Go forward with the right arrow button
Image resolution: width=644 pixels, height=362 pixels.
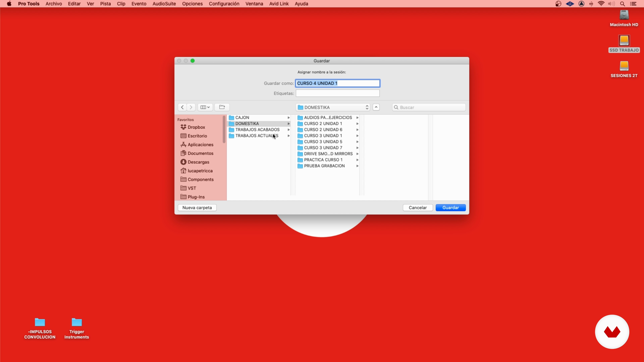tap(191, 107)
